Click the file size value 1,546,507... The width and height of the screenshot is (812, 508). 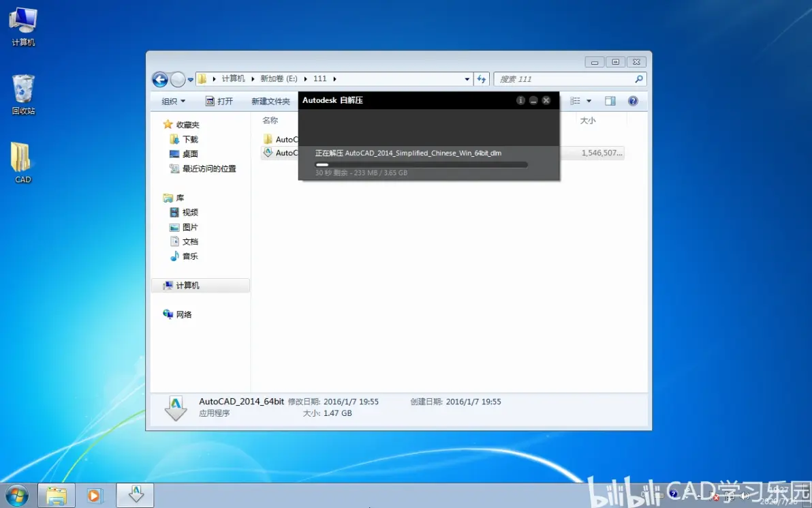[x=602, y=153]
